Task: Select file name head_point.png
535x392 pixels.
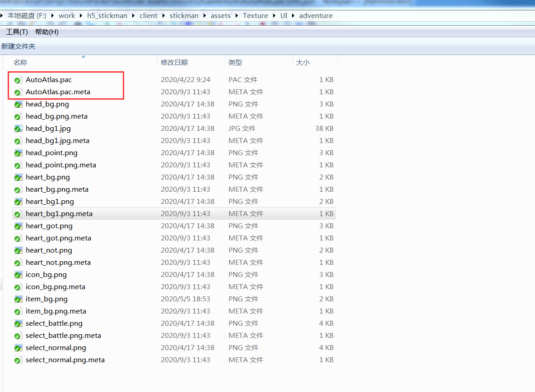Action: pos(51,153)
